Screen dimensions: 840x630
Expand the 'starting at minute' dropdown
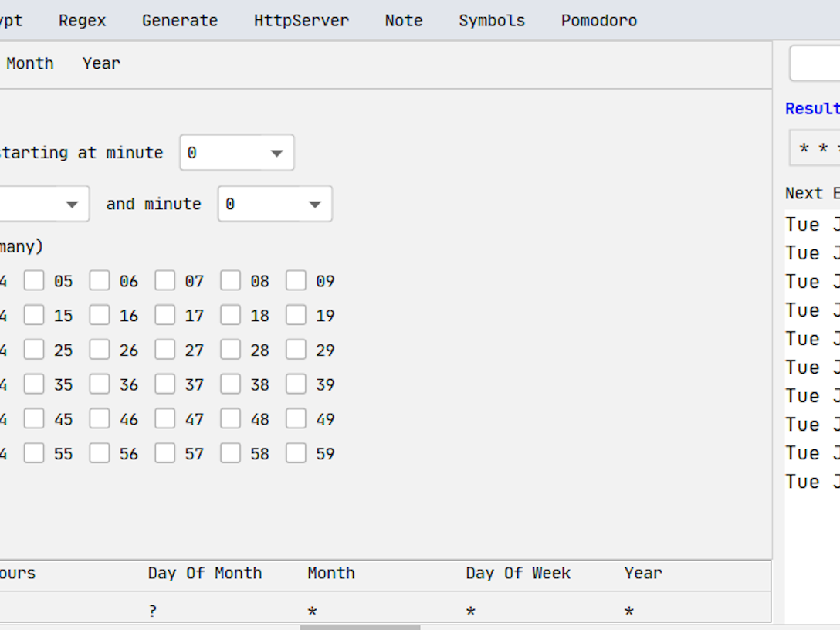tap(236, 153)
